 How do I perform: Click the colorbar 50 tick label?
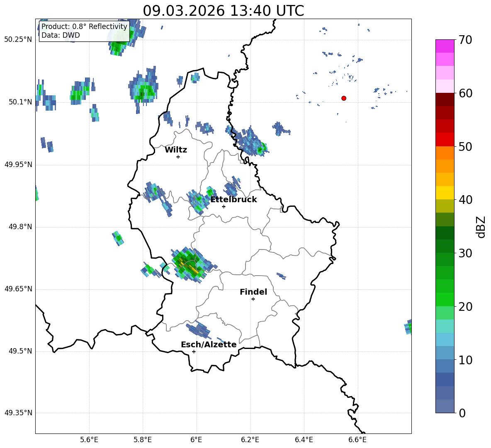(x=465, y=146)
